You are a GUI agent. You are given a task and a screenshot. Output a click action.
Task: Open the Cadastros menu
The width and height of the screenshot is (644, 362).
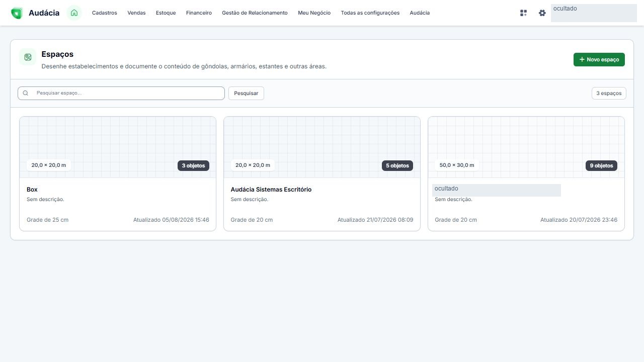105,13
